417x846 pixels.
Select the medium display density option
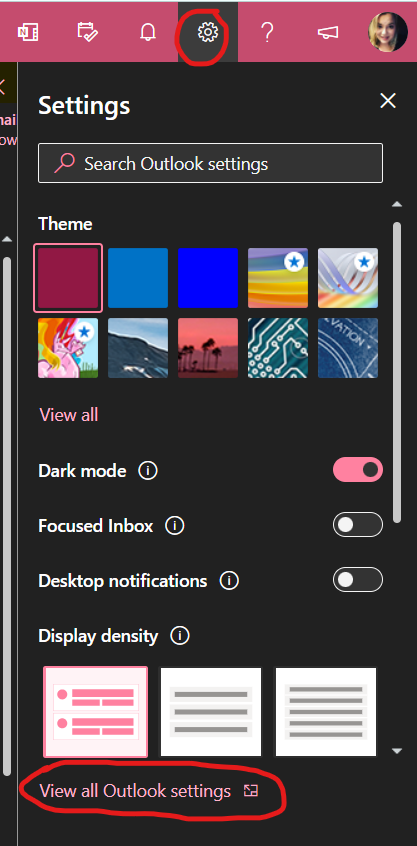pyautogui.click(x=210, y=712)
